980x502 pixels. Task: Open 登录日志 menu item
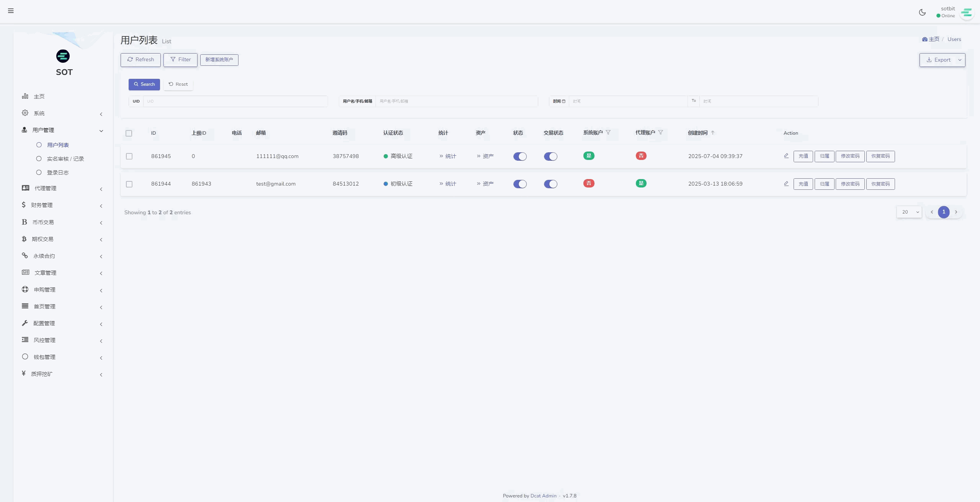[x=57, y=173]
